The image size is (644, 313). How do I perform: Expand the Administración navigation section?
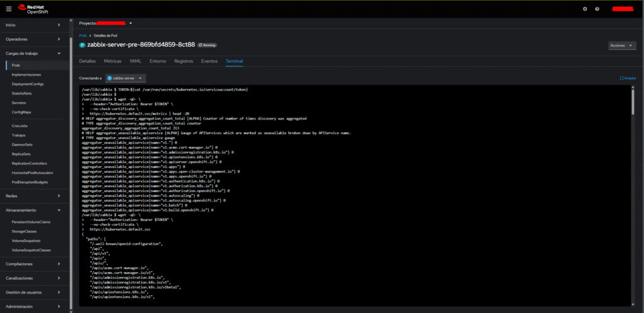point(33,307)
